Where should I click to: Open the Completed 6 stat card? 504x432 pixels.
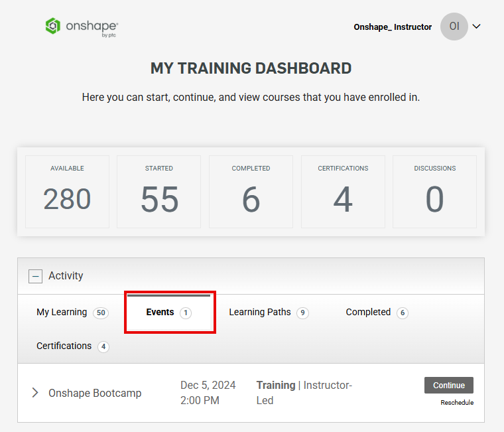(251, 192)
